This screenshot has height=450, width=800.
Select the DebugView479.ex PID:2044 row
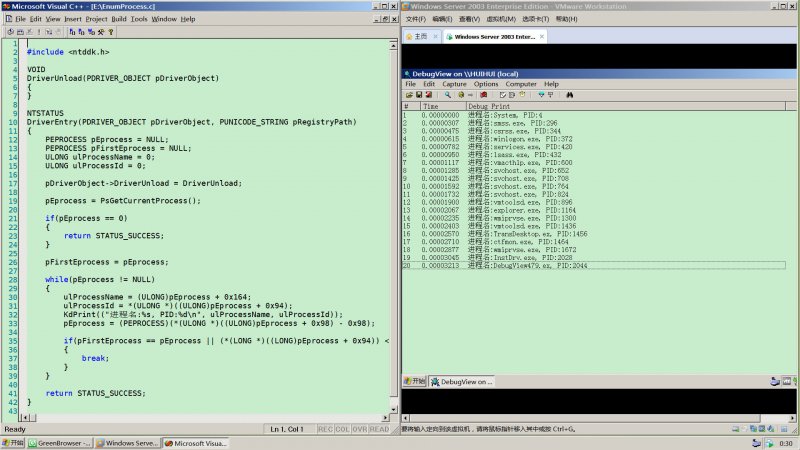[x=593, y=265]
